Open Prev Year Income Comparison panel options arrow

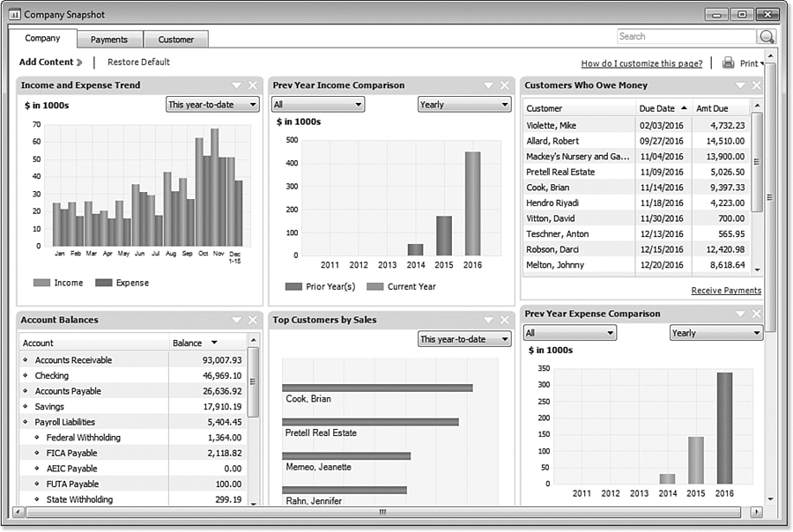pos(488,85)
